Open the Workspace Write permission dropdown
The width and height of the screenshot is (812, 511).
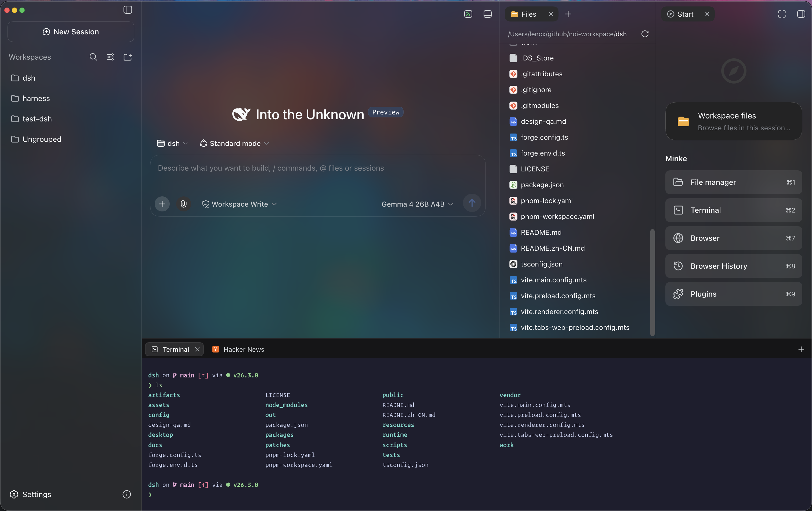point(240,204)
